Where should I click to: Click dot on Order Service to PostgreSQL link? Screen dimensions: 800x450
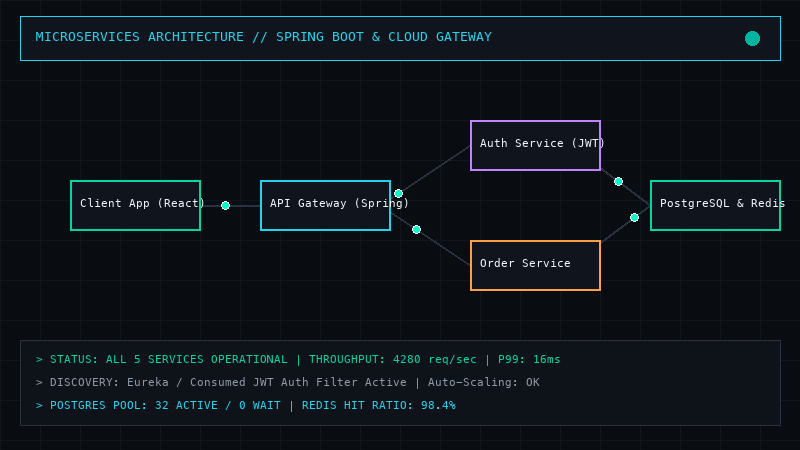click(634, 218)
